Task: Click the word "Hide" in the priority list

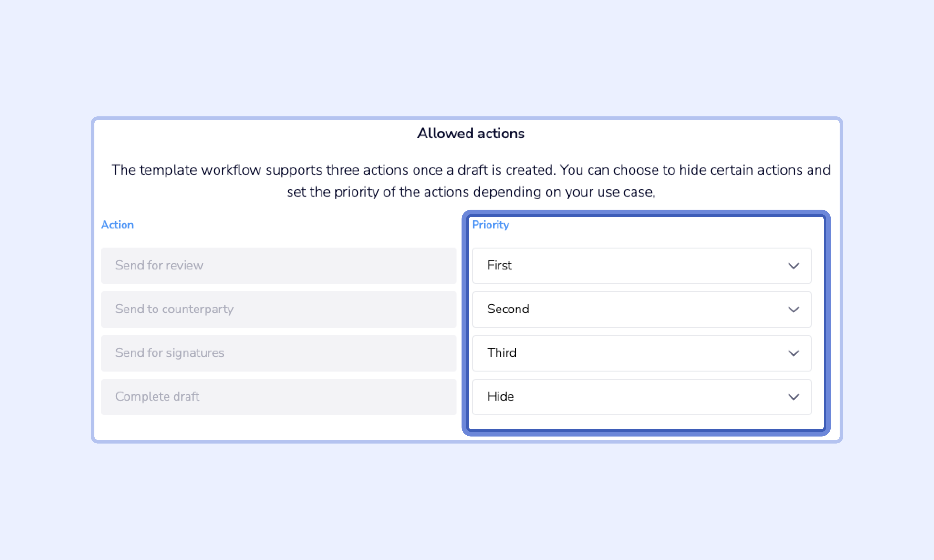Action: coord(501,397)
